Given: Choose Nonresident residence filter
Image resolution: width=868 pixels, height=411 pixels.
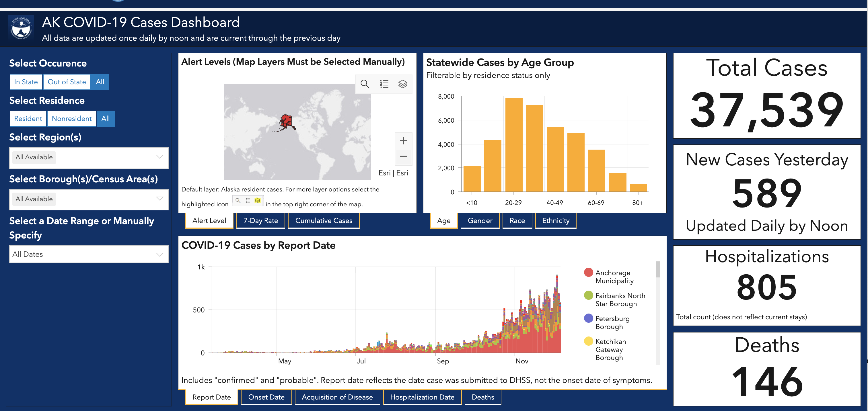Looking at the screenshot, I should coord(71,118).
